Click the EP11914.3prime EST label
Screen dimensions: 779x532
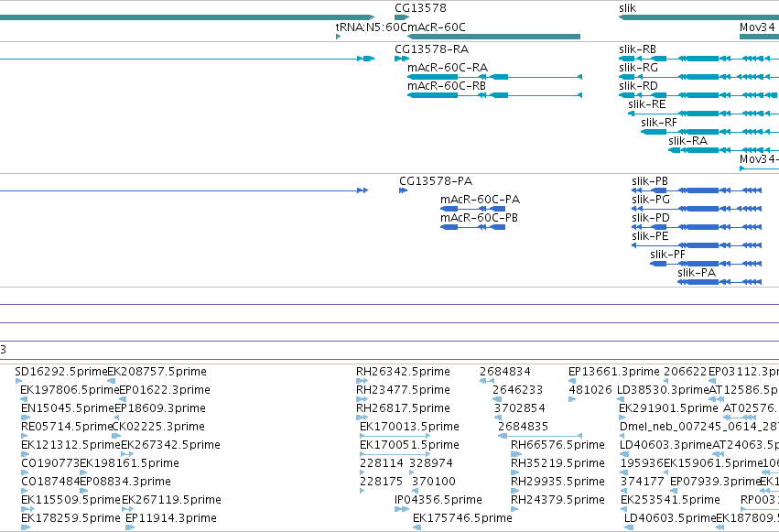tap(171, 518)
